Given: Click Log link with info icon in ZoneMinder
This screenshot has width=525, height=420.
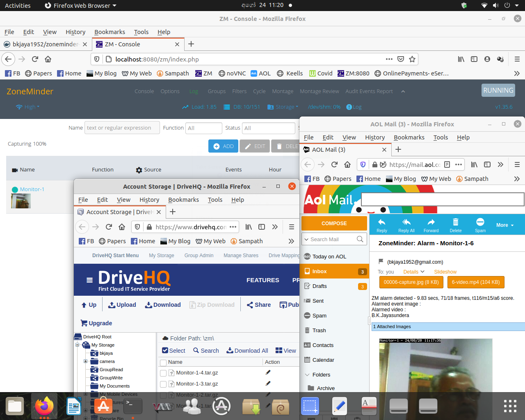Looking at the screenshot, I should click(x=354, y=107).
